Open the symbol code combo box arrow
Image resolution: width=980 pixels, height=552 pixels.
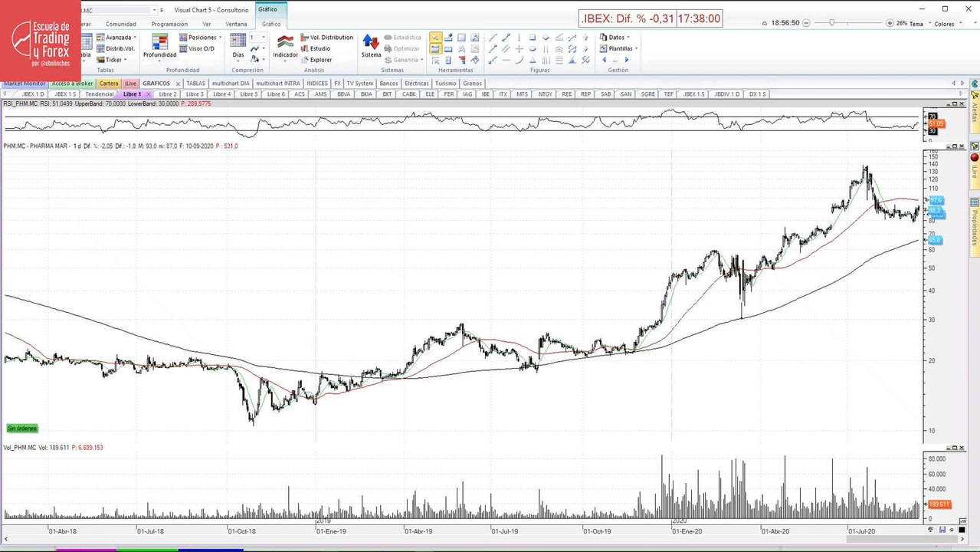click(x=154, y=10)
